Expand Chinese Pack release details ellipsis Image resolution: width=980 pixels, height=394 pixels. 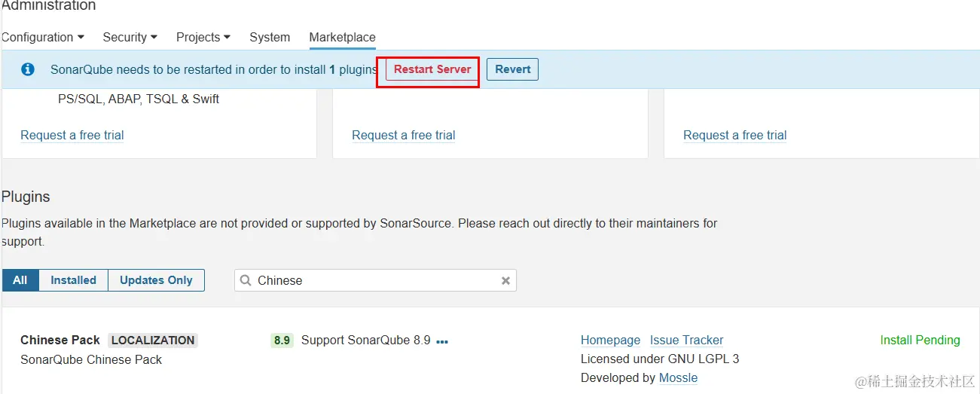[442, 341]
